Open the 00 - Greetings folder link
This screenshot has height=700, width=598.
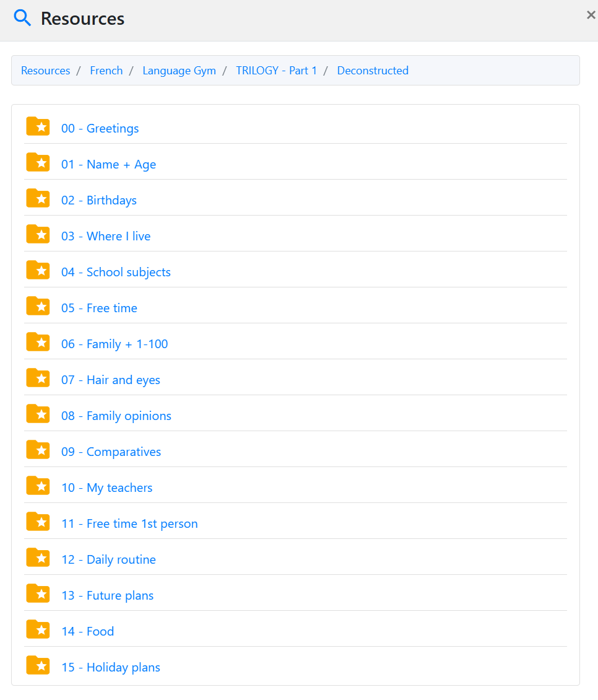point(100,129)
